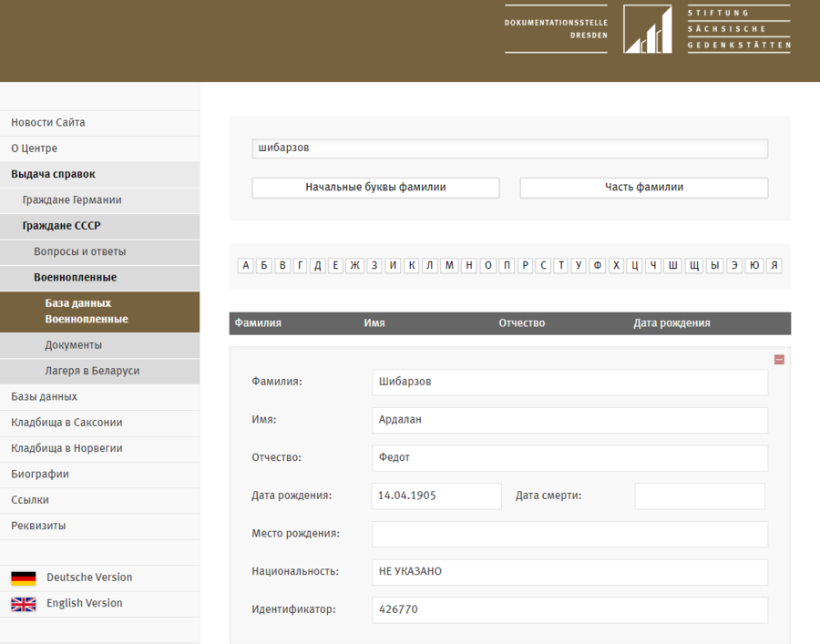
Task: Go to Базы данных section
Action: click(100, 397)
